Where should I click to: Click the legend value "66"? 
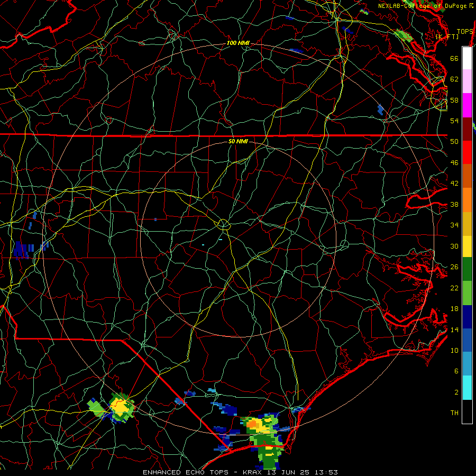coord(454,58)
